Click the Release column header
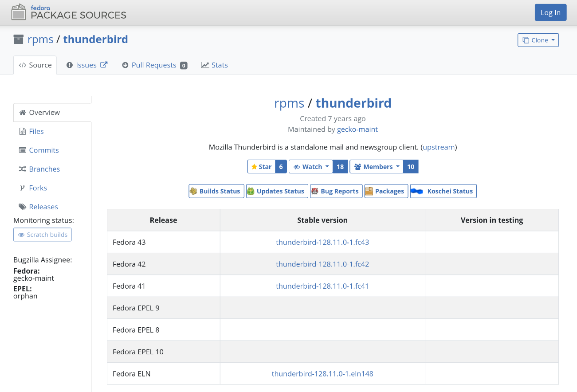 pyautogui.click(x=164, y=220)
